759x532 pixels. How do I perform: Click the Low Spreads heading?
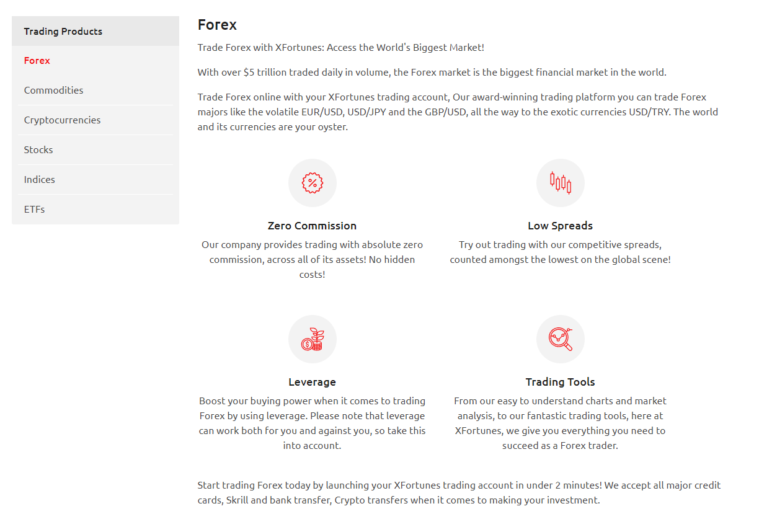tap(561, 226)
